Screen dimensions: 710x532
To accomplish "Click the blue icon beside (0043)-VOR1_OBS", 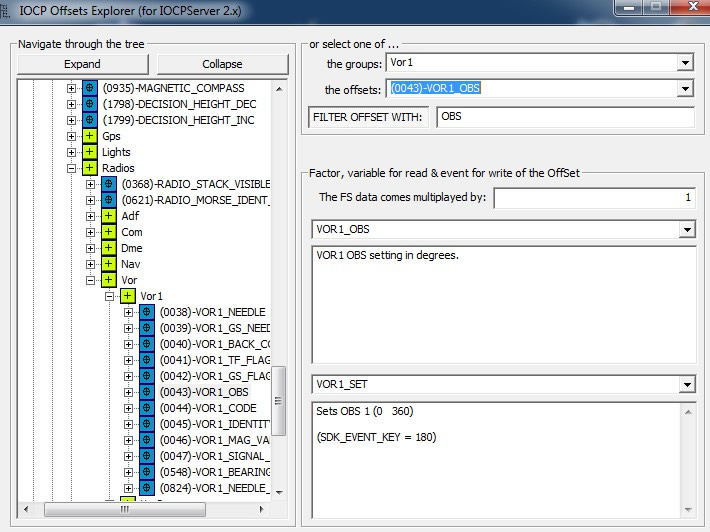I will 147,392.
